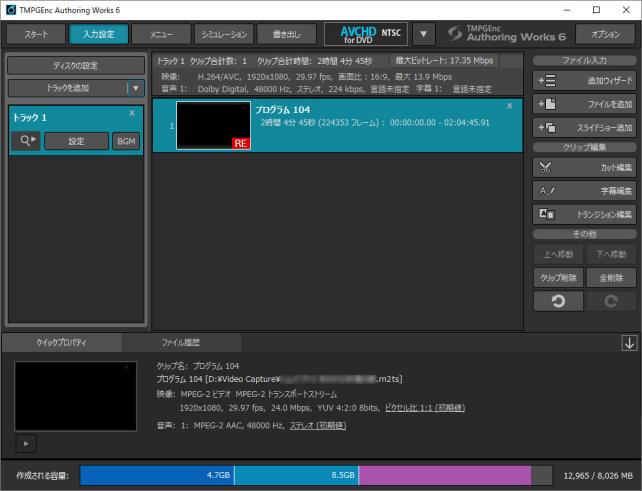Click スライドショー追加 icon button
The image size is (642, 491).
pyautogui.click(x=584, y=128)
